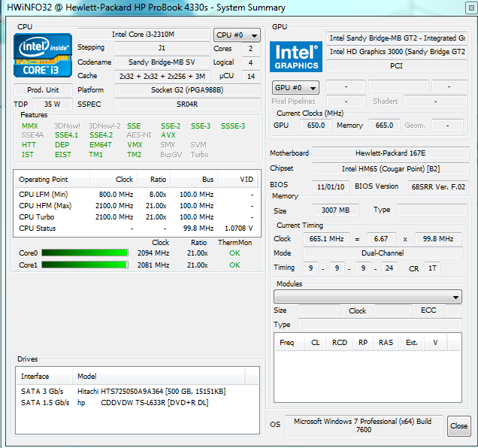
Task: Click the Core1 usage bar
Action: tap(85, 265)
